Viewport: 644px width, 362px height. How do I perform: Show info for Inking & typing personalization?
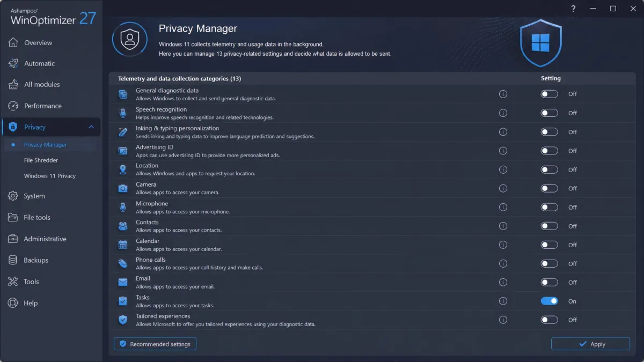(503, 132)
